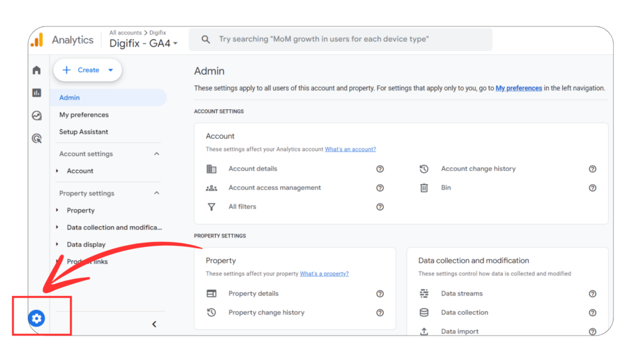Expand the Property tree item
Viewport: 644px width, 362px height.
point(57,210)
